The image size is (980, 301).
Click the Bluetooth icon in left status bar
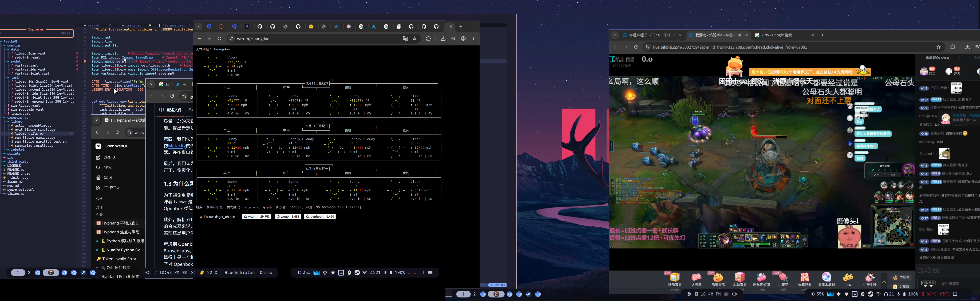pos(349,272)
